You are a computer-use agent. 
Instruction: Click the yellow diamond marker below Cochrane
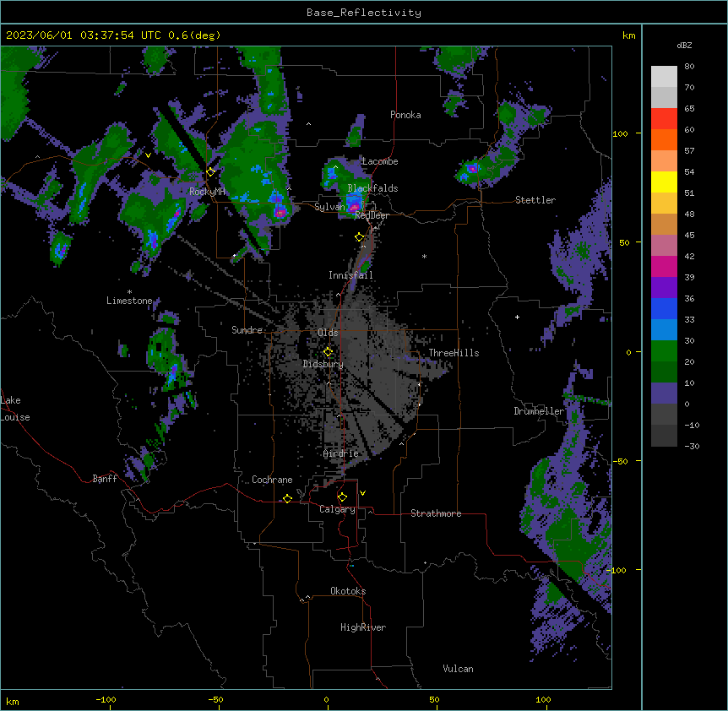coord(288,498)
